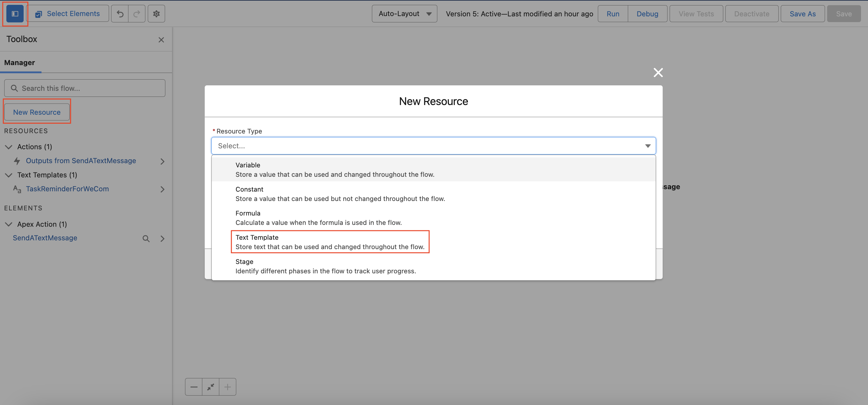Expand details for TaskReminderForWeCom chevron
This screenshot has height=405, width=868.
[162, 189]
